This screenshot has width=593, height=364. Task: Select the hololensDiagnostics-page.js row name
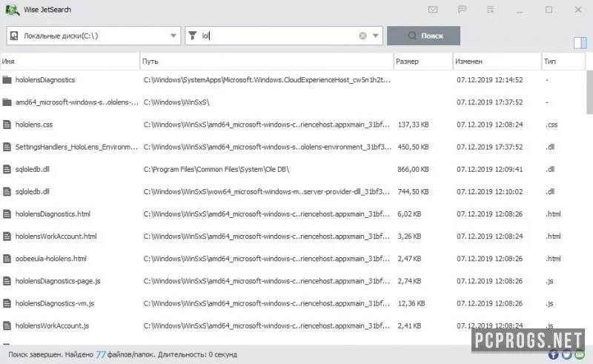tap(58, 281)
